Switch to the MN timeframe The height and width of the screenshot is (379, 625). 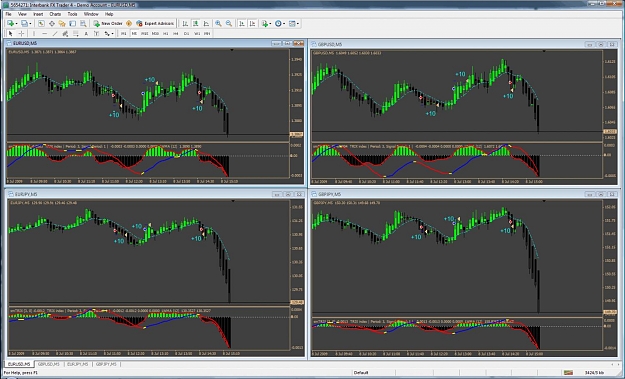(207, 33)
